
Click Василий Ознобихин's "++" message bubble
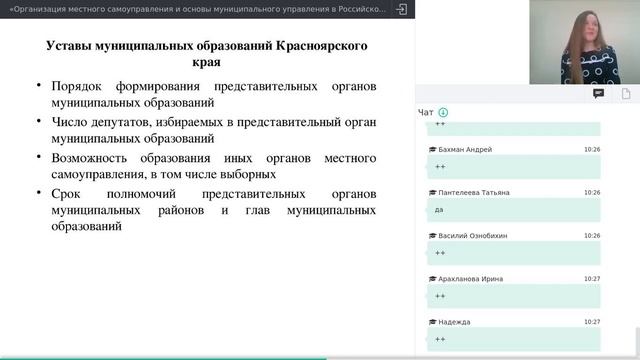tap(513, 253)
